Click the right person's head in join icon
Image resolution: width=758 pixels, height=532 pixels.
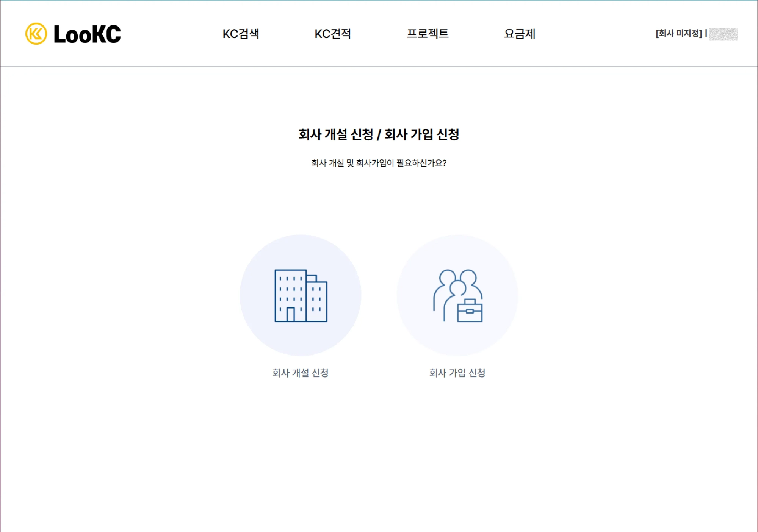coord(468,277)
